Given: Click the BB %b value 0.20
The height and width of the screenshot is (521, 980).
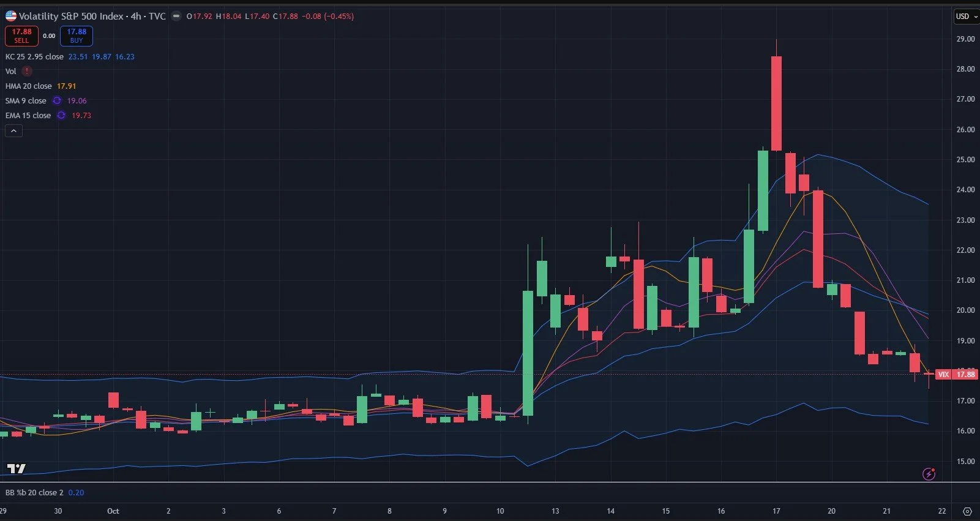Looking at the screenshot, I should point(77,492).
